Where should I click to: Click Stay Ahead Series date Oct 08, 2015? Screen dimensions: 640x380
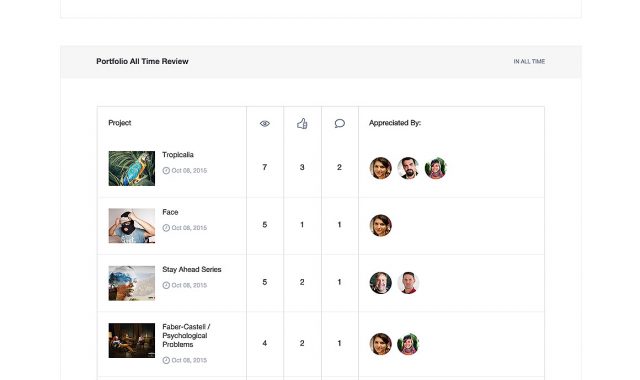point(189,285)
